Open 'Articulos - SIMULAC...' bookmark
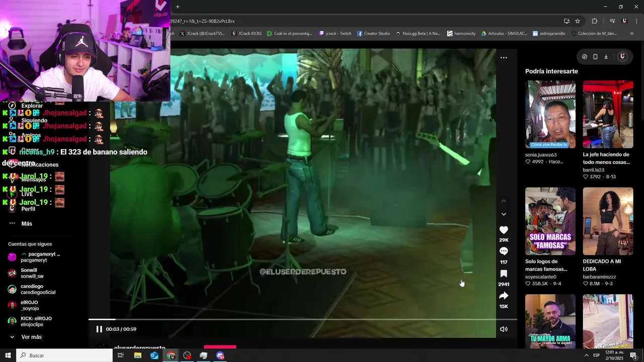Viewport: 644px width, 362px height. pos(504,34)
